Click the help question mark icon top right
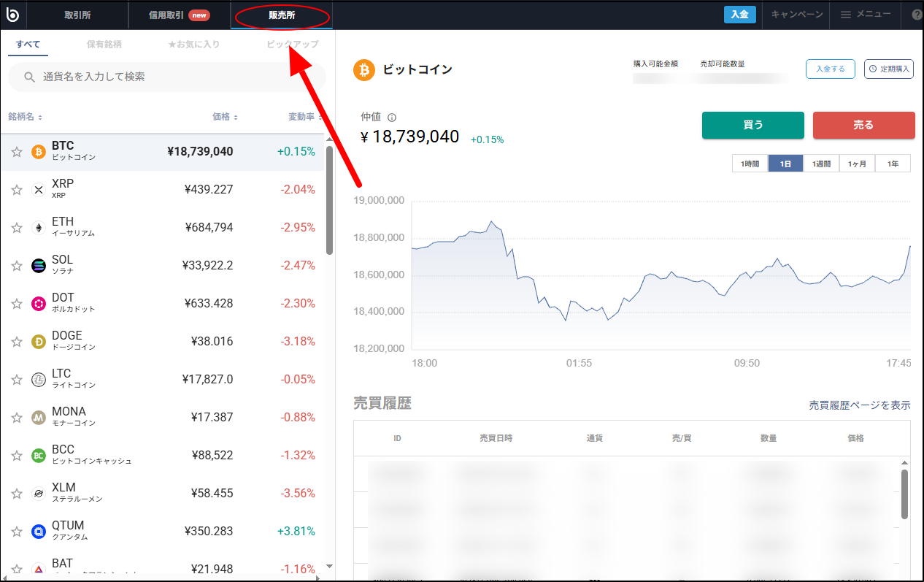Image resolution: width=924 pixels, height=582 pixels. click(917, 15)
